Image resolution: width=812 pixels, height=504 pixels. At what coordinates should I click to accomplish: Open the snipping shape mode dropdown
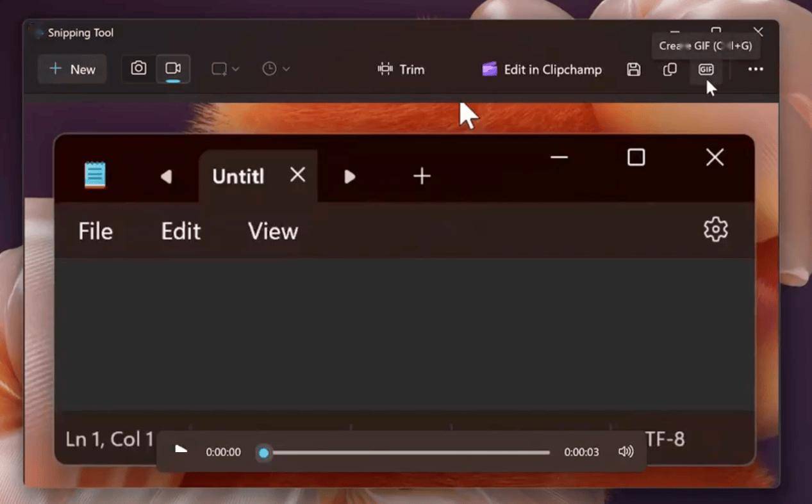pos(226,69)
